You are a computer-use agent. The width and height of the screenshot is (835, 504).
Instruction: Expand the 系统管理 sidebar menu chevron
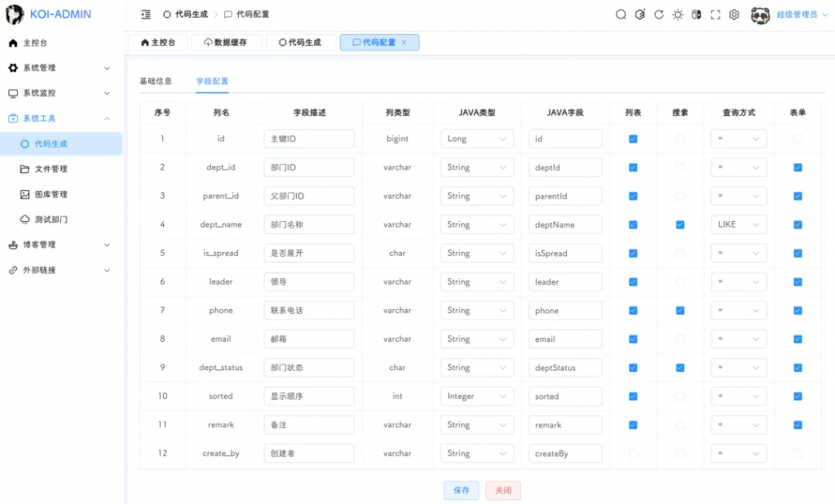pos(107,69)
